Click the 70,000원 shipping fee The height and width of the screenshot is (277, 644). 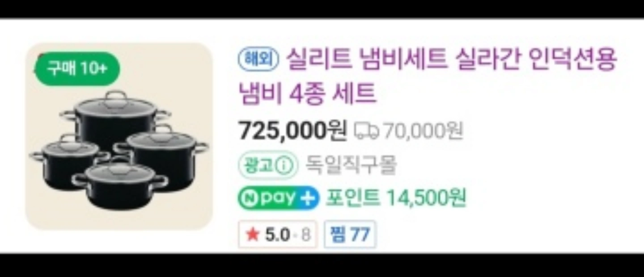[423, 131]
